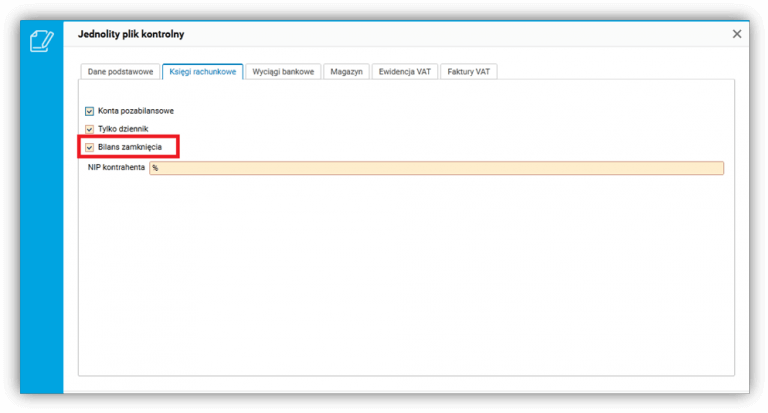
Task: Click the Tylko dziennik label text
Action: (123, 129)
